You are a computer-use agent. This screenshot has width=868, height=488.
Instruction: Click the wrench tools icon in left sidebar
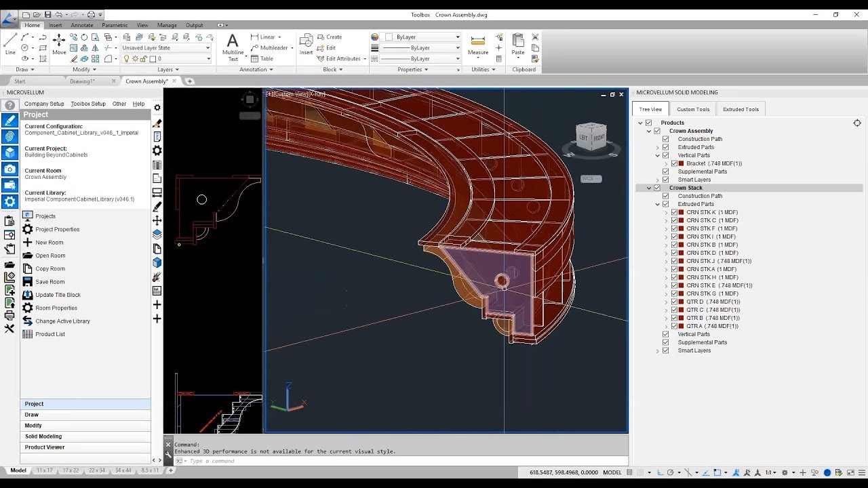(9, 328)
